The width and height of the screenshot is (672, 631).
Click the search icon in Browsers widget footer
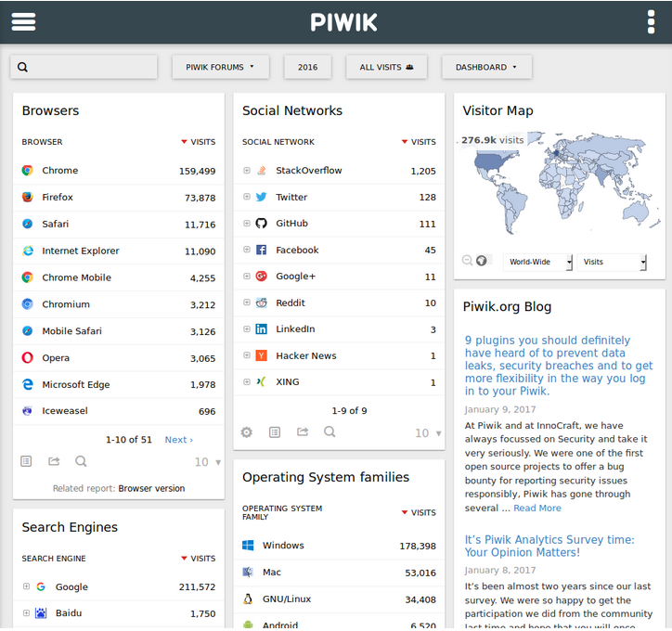tap(81, 461)
